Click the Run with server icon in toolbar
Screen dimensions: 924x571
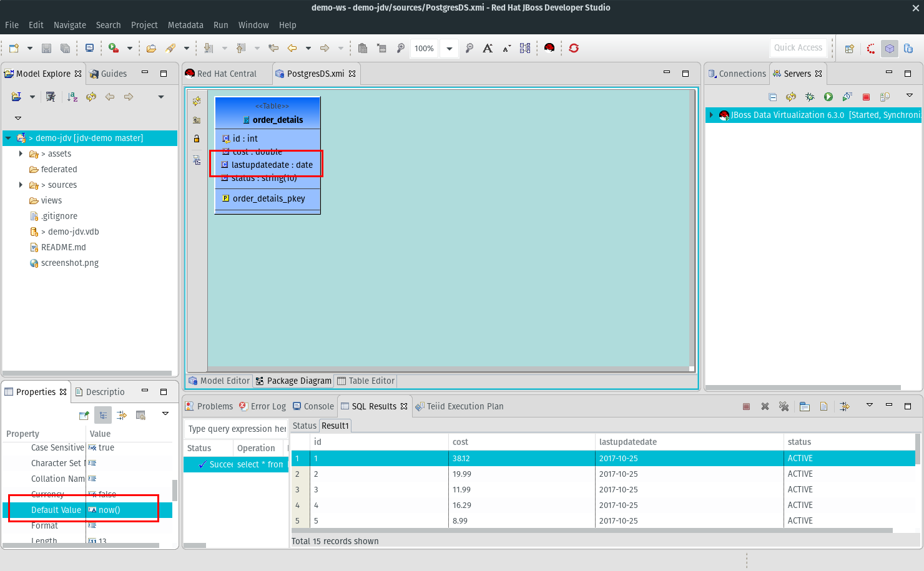pyautogui.click(x=113, y=48)
